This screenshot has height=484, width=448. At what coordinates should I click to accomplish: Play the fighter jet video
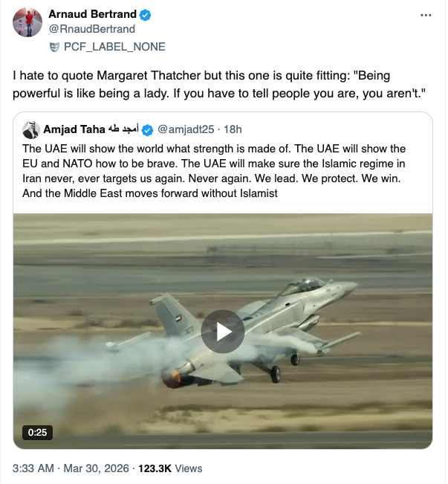222,331
